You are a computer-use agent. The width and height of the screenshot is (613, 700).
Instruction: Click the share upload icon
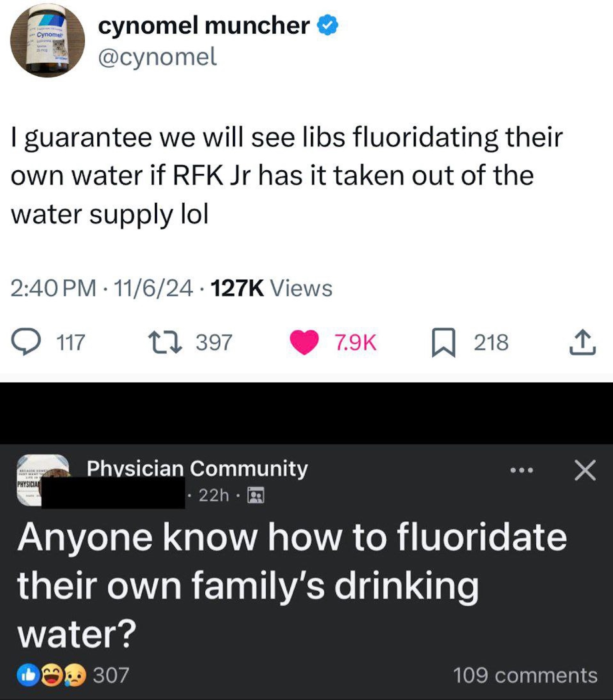[x=583, y=342]
